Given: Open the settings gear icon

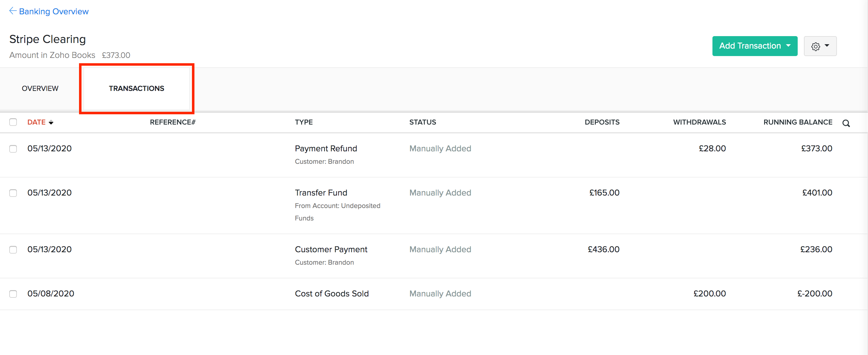Looking at the screenshot, I should (x=816, y=46).
